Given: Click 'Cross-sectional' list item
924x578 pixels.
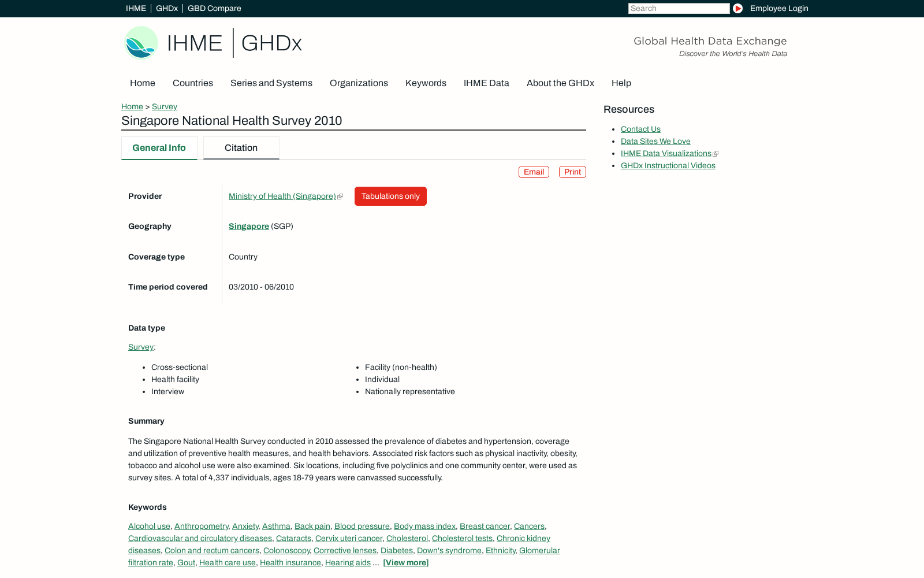Looking at the screenshot, I should pos(180,367).
